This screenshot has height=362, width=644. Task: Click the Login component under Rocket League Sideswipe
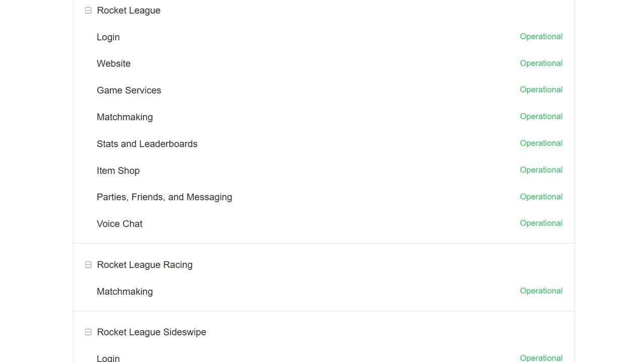pos(108,358)
